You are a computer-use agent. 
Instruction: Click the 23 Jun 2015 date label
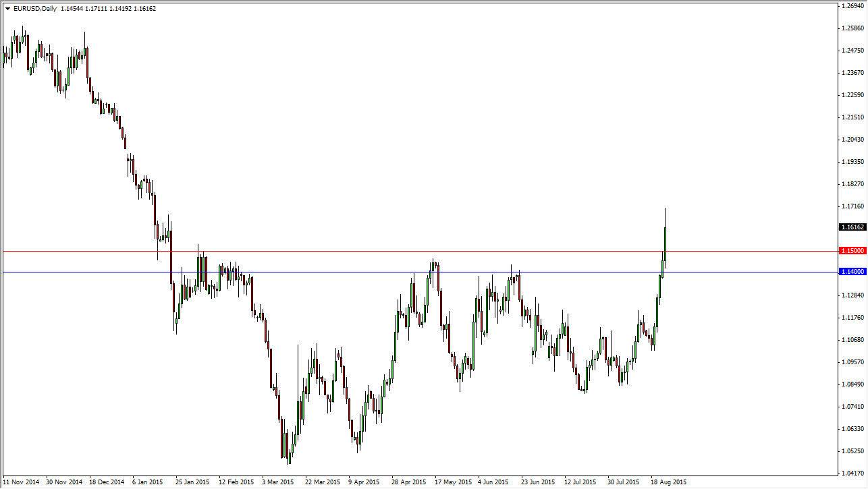coord(537,482)
